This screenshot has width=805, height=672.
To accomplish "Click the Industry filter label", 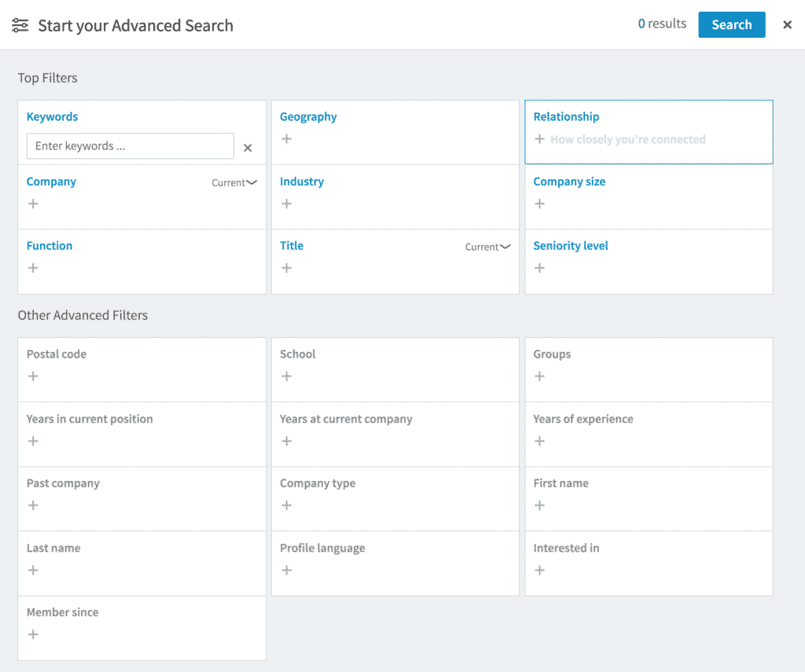I will click(x=302, y=182).
